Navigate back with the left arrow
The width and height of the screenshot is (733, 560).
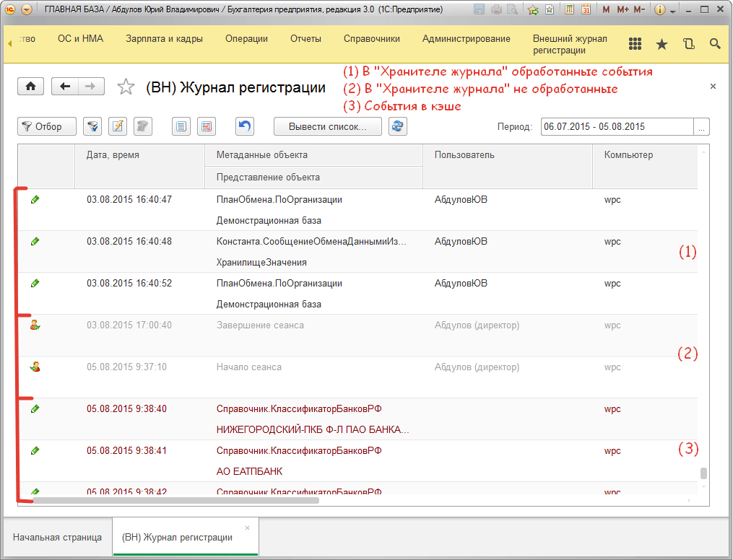coord(64,87)
